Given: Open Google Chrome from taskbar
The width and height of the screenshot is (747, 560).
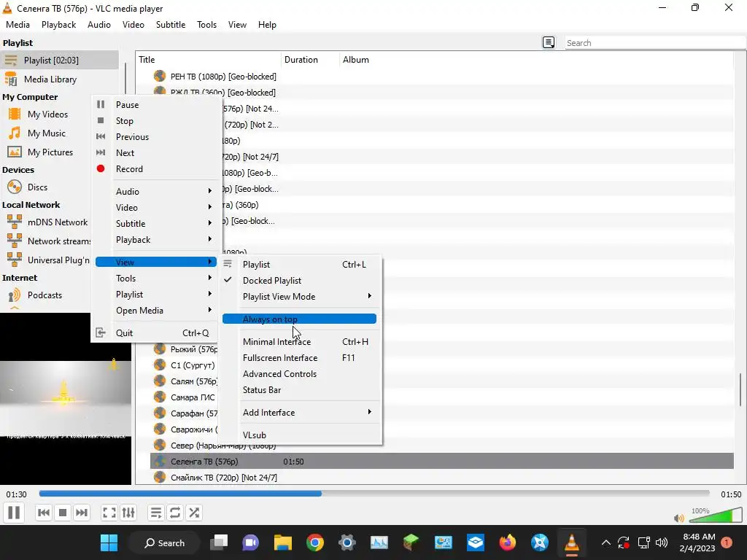Looking at the screenshot, I should [x=315, y=542].
